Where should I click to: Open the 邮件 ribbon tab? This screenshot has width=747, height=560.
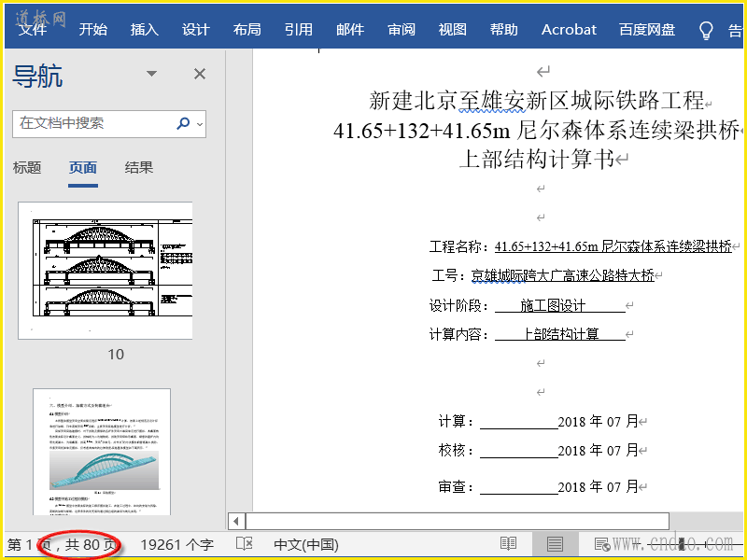(x=350, y=30)
